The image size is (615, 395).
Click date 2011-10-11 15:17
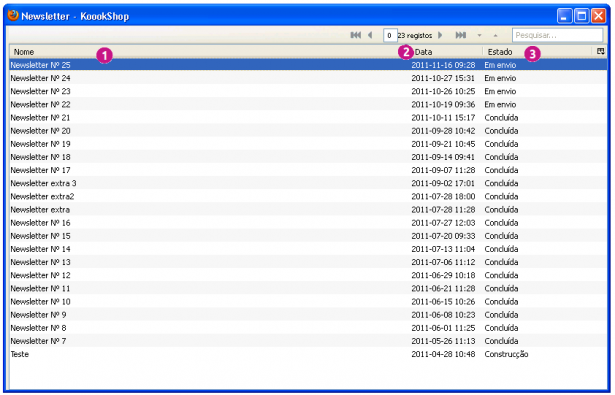pyautogui.click(x=443, y=117)
